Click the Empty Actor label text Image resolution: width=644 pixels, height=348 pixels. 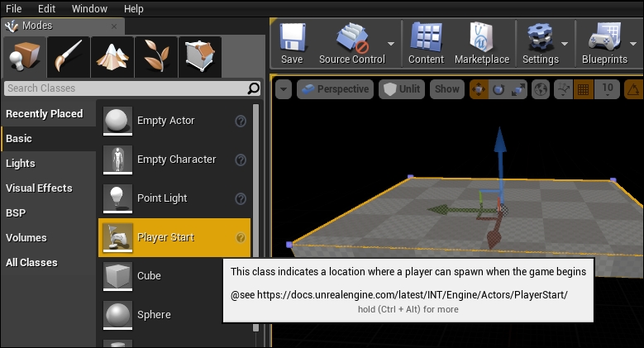(166, 121)
